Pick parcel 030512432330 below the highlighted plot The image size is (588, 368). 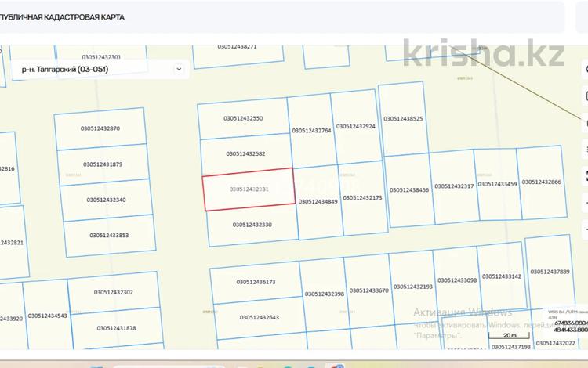click(x=252, y=225)
